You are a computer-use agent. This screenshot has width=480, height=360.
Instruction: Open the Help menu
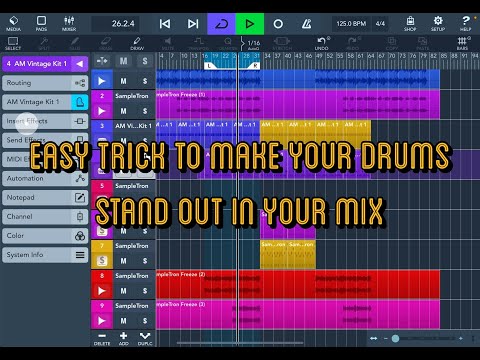coord(466,24)
